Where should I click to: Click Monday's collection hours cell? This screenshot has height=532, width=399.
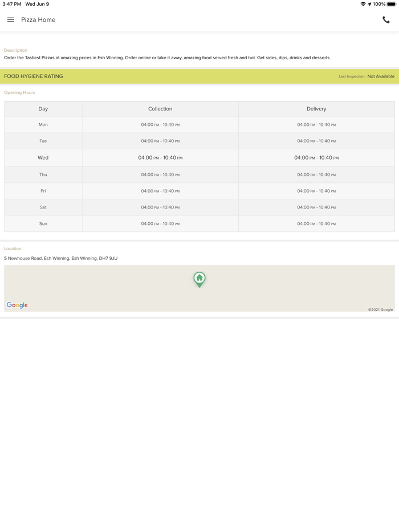click(160, 125)
